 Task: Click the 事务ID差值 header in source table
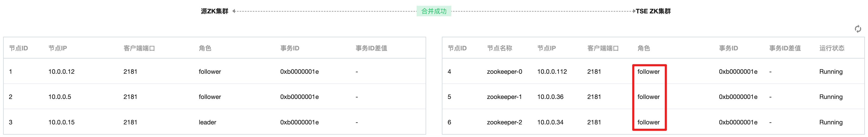(371, 48)
